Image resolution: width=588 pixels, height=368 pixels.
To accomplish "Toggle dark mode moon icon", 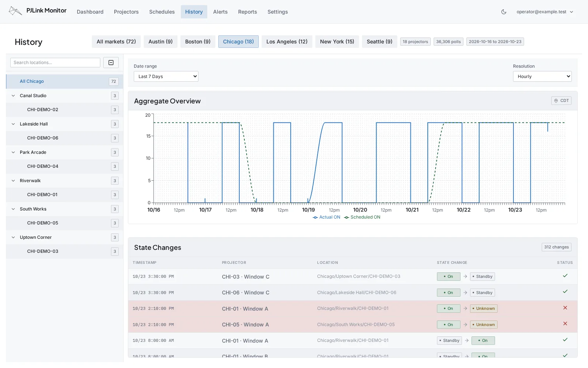I will (504, 12).
